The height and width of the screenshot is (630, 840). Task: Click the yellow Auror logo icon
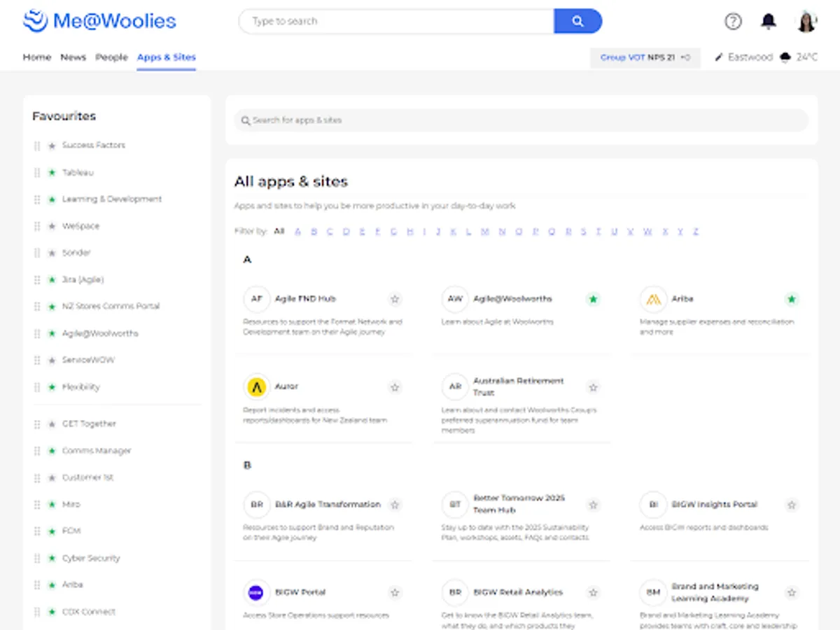pyautogui.click(x=257, y=386)
